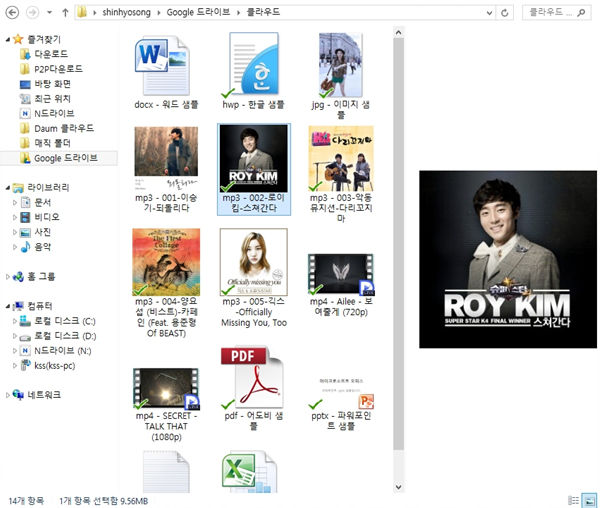Image resolution: width=600 pixels, height=508 pixels.
Task: Open N드라이브 (N:) drive
Action: pos(63,351)
